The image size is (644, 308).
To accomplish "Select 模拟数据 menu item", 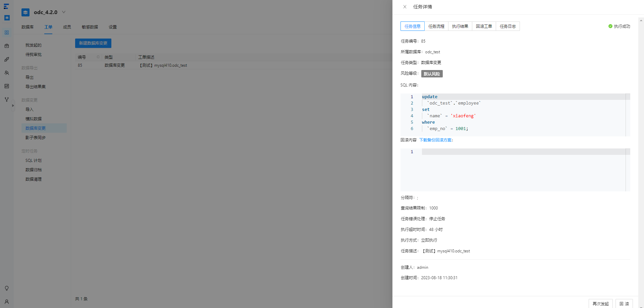I will (x=34, y=119).
